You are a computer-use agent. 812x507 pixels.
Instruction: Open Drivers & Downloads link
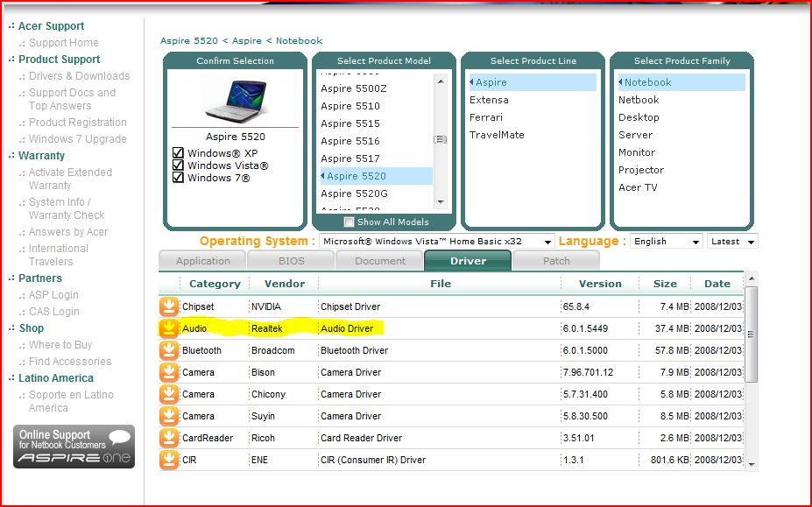[x=79, y=75]
